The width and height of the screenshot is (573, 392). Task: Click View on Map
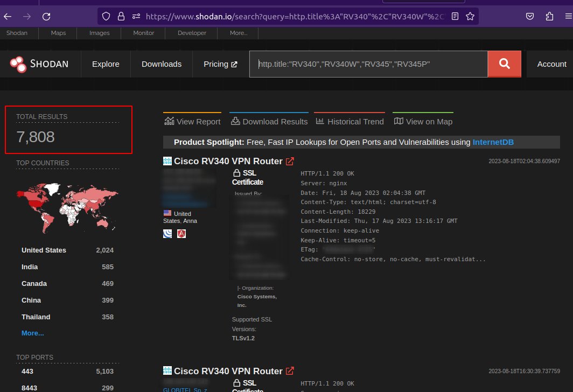tap(423, 122)
